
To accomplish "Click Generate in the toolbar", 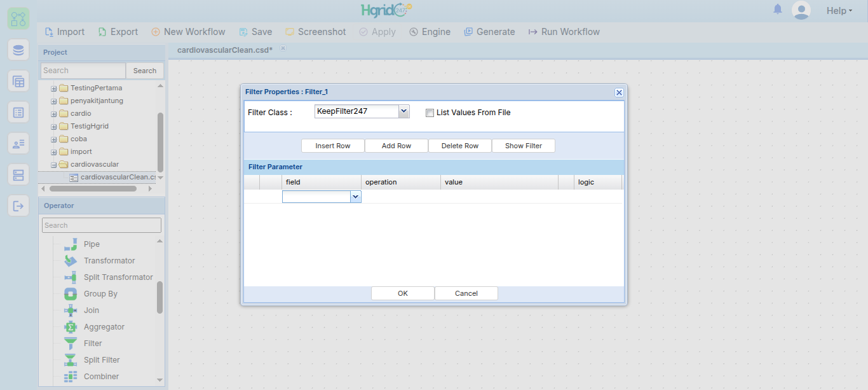I will point(489,32).
